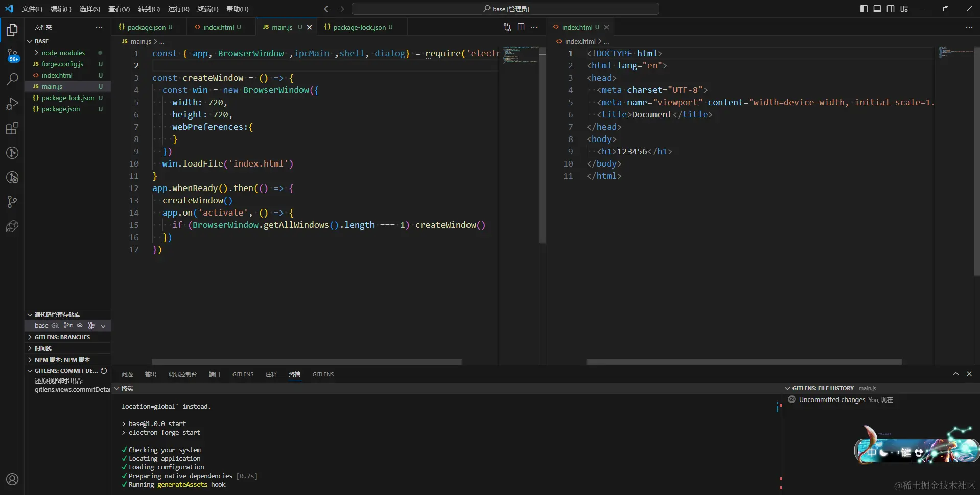Click branch icon in base Git repository row

[x=68, y=325]
